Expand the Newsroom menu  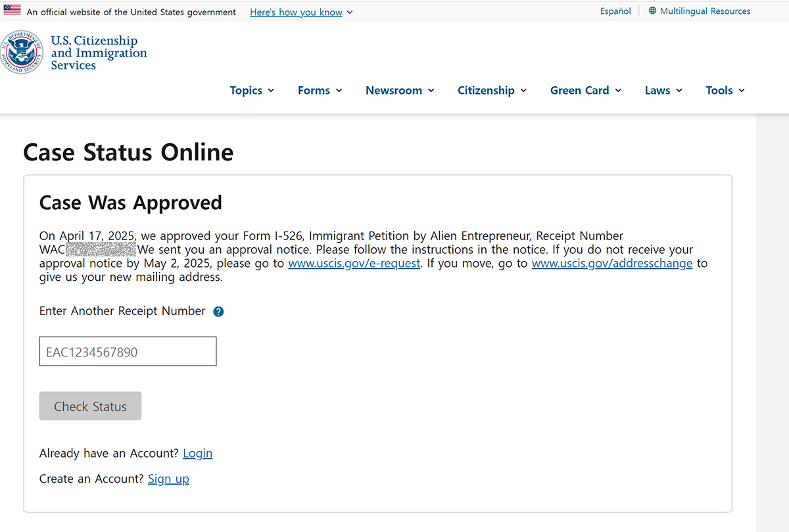coord(400,91)
